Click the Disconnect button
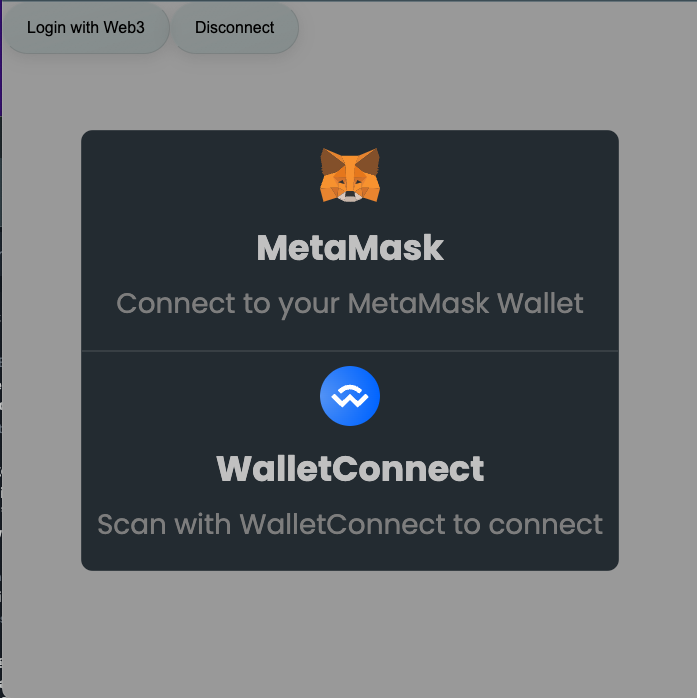The height and width of the screenshot is (698, 697). (235, 28)
